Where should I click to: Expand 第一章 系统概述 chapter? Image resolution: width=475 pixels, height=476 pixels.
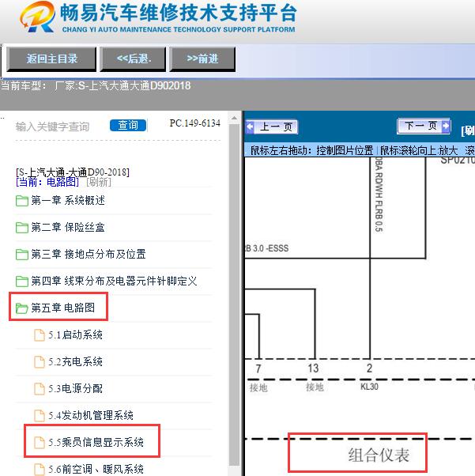68,200
